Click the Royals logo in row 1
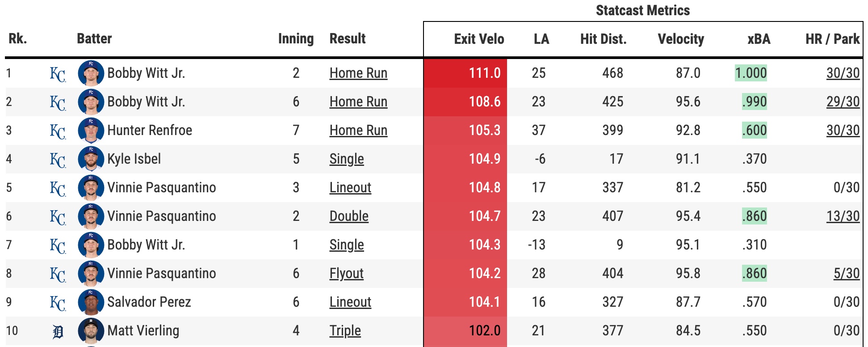This screenshot has height=347, width=868. pos(58,74)
